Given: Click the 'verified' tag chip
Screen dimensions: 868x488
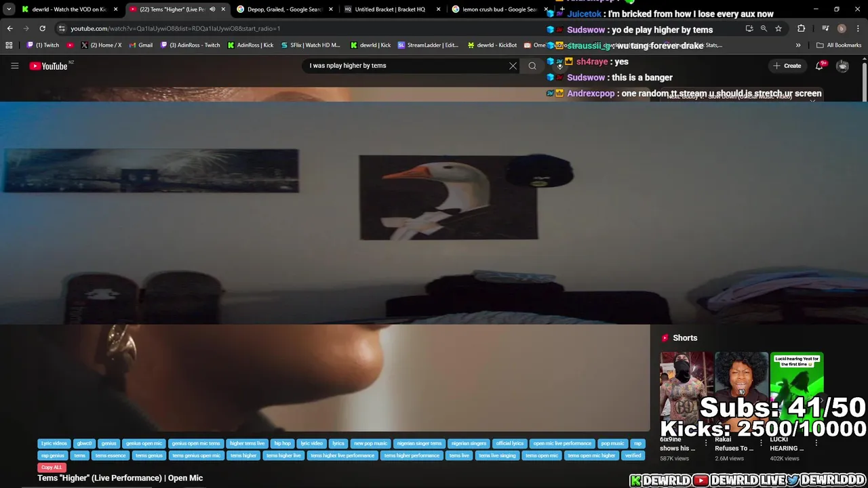Looking at the screenshot, I should [633, 455].
